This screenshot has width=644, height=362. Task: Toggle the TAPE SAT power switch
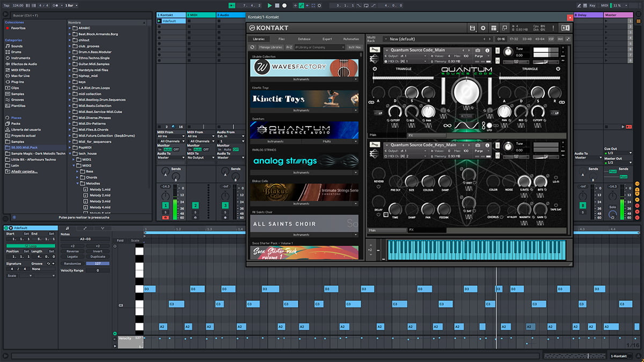[x=555, y=204]
